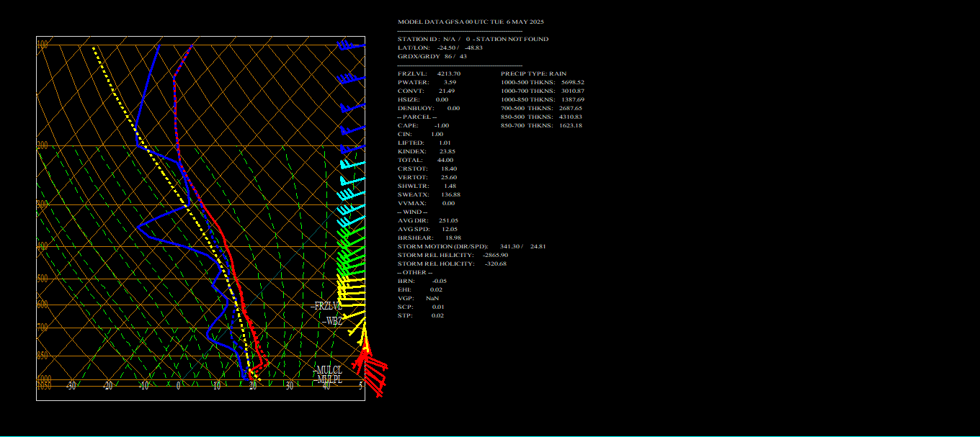Click the VVMAX 0.00 row
This screenshot has width=980, height=437.
(426, 203)
